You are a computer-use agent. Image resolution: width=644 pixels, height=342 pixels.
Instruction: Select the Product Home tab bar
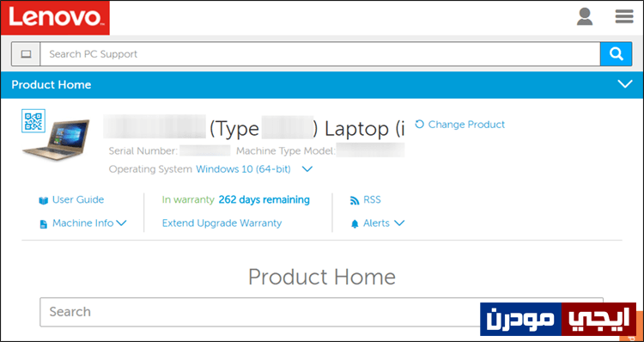pos(322,85)
